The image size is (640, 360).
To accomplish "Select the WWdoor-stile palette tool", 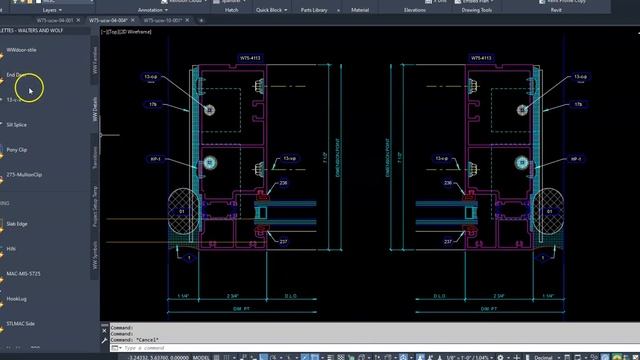I will pyautogui.click(x=21, y=50).
